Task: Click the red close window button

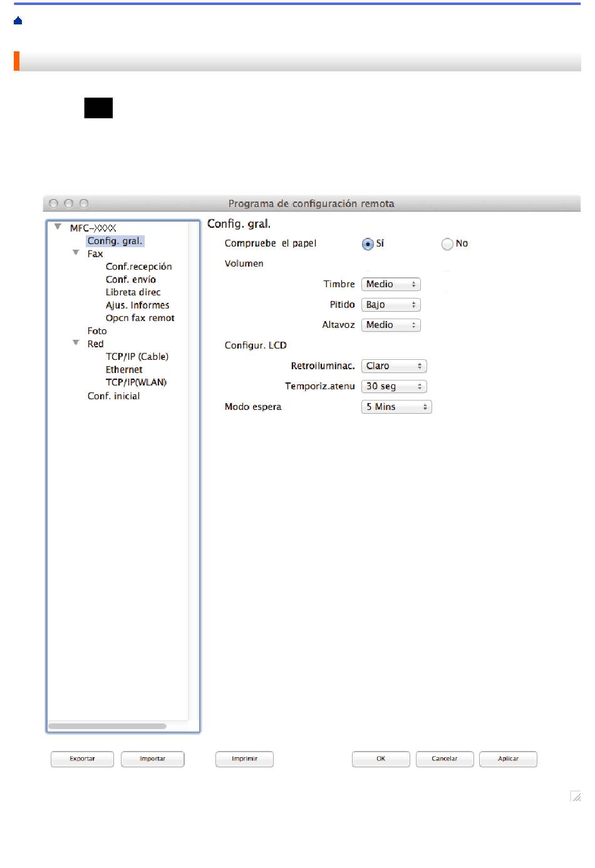Action: [x=53, y=203]
